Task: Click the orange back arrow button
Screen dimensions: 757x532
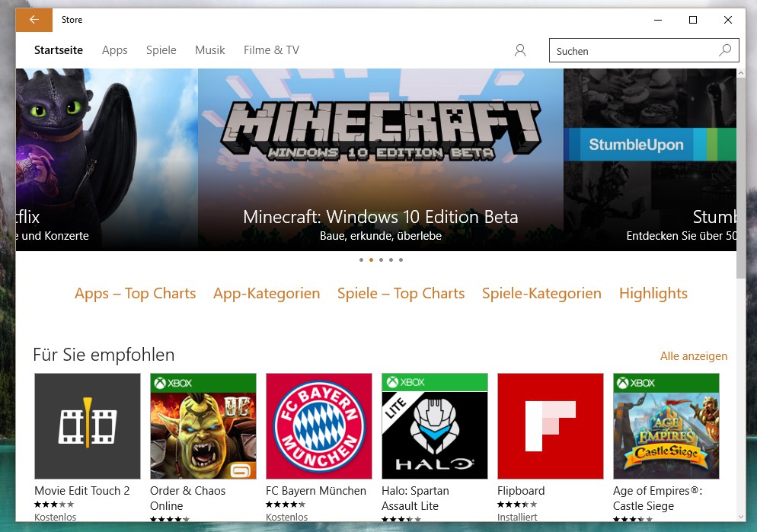Action: point(34,20)
